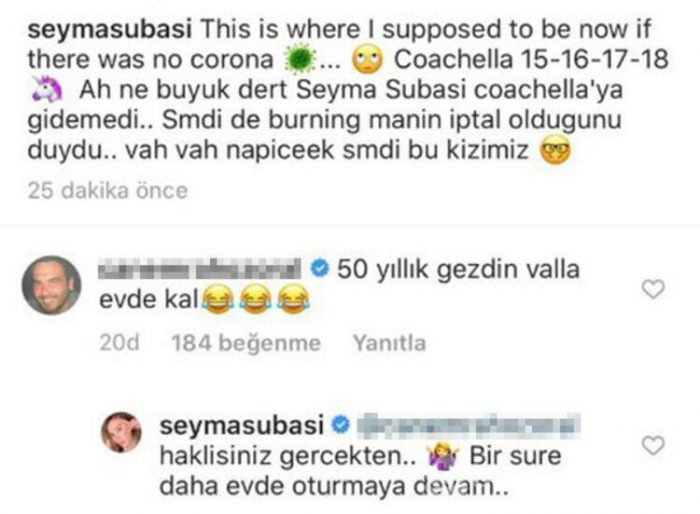Open seymasubasi profile from the caption username

tap(110, 29)
